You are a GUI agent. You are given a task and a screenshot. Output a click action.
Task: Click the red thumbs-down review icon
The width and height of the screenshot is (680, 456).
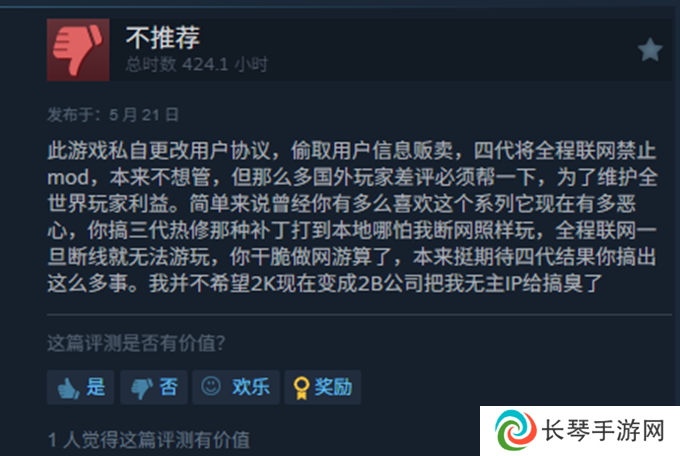click(78, 50)
